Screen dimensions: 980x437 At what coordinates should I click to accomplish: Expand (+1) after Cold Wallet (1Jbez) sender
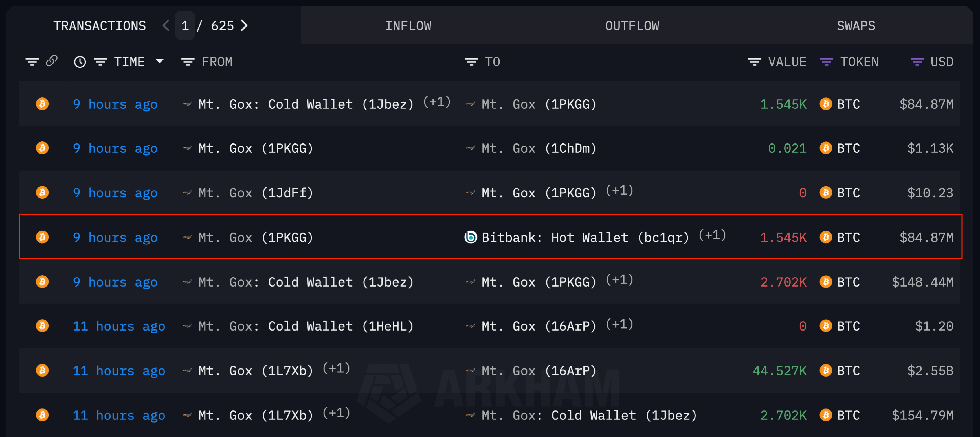tap(437, 102)
